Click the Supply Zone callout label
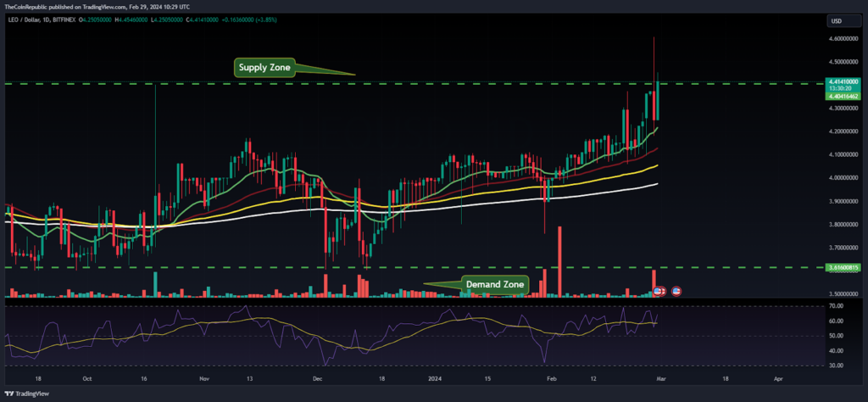The width and height of the screenshot is (868, 402). point(264,68)
